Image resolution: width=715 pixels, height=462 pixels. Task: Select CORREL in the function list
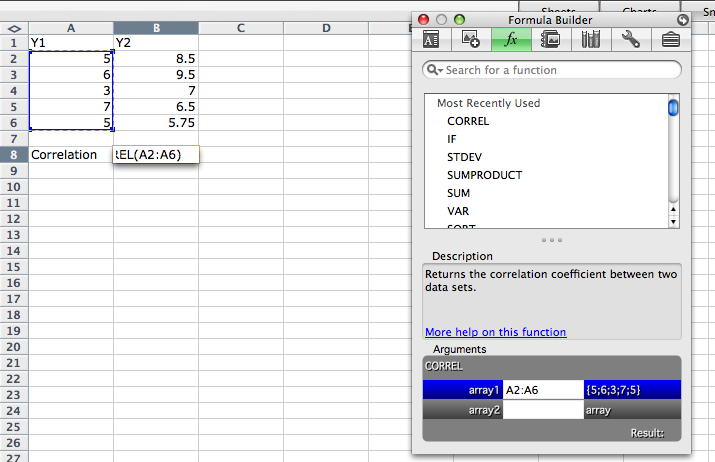tap(468, 121)
